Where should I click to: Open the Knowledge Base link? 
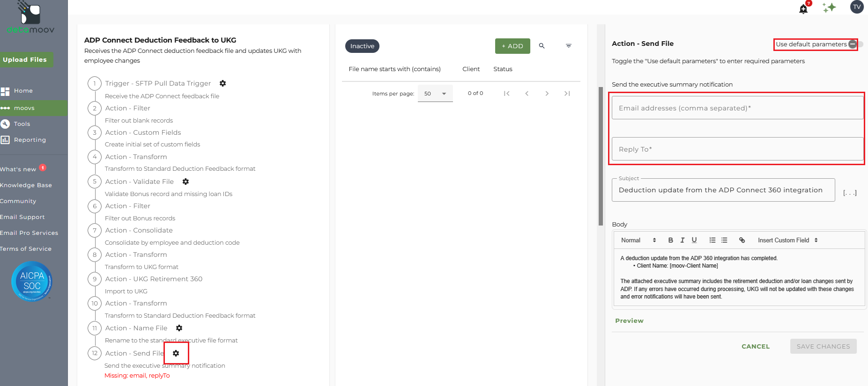point(26,185)
